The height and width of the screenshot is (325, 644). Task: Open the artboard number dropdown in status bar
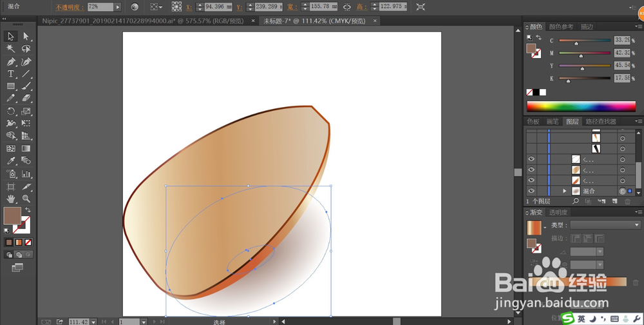pyautogui.click(x=144, y=322)
